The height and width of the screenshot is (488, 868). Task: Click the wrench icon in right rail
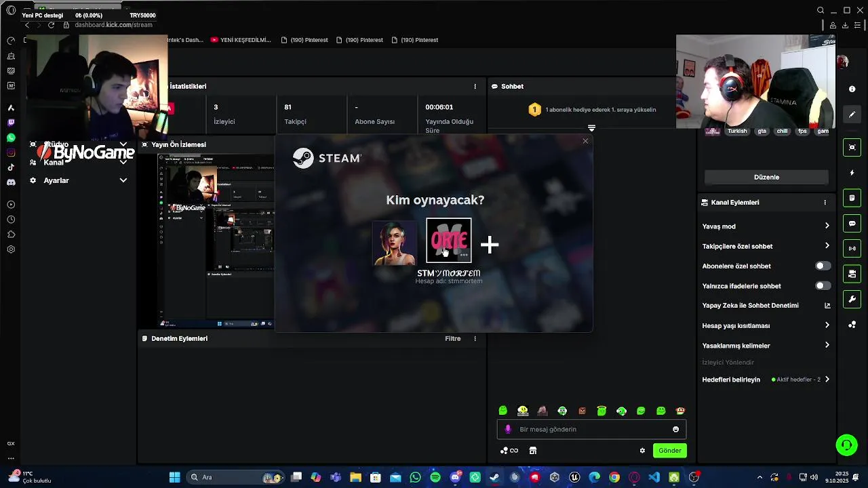(x=852, y=300)
